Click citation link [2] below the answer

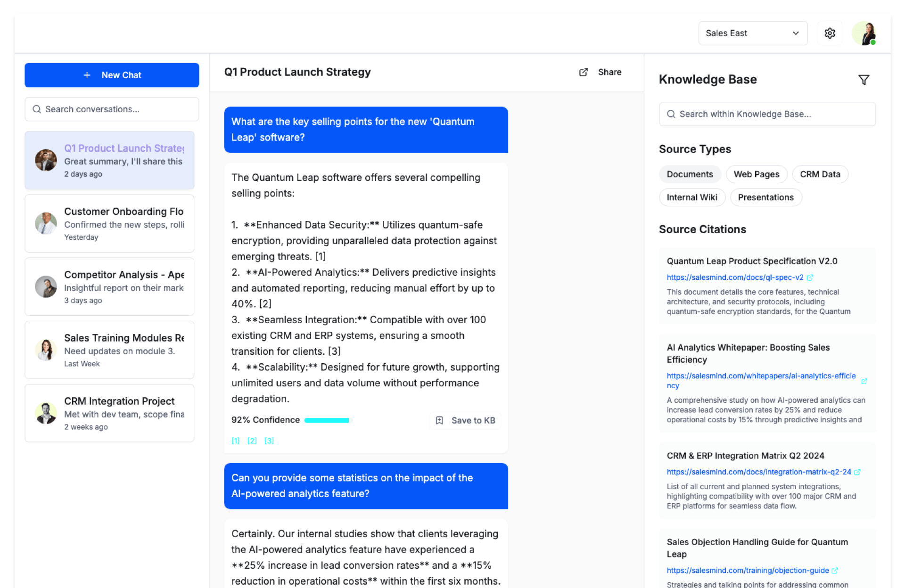click(x=252, y=441)
